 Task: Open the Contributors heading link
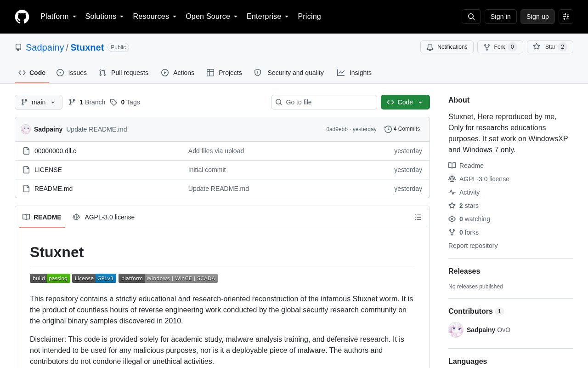(x=476, y=311)
